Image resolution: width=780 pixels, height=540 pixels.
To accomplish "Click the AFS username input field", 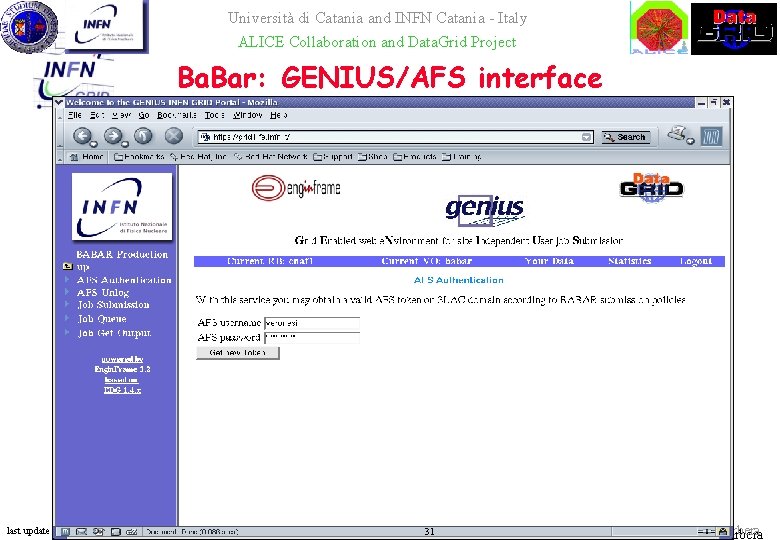I will tap(312, 323).
